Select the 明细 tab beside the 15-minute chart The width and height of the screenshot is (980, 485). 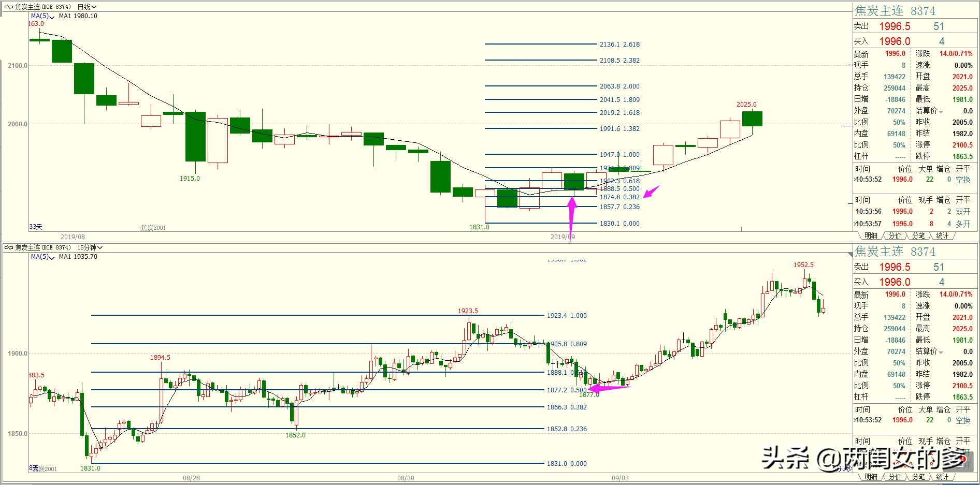pyautogui.click(x=871, y=477)
